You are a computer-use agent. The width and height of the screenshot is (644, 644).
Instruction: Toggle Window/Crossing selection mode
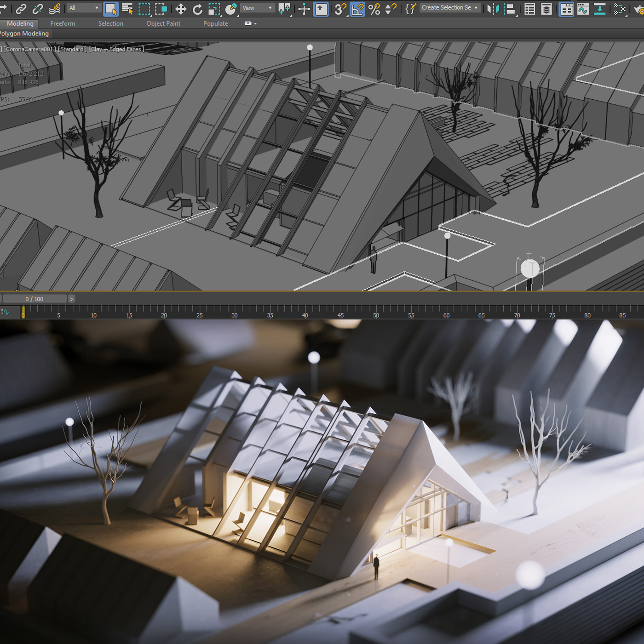pos(161,9)
